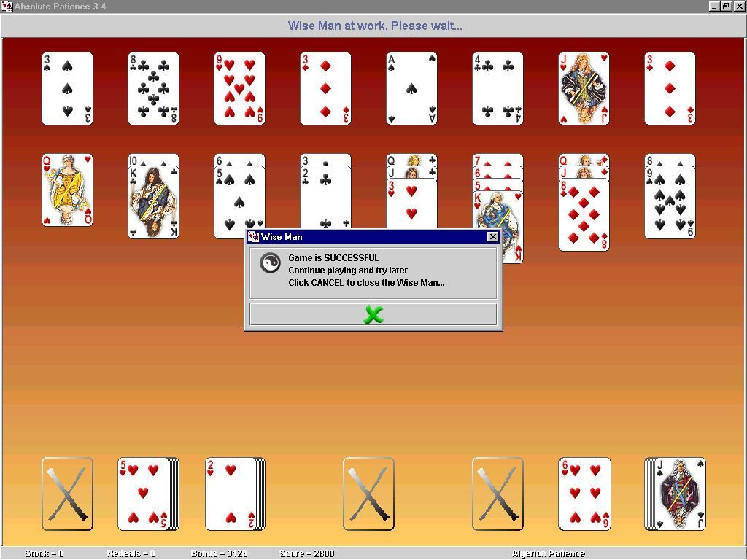
Task: Click the 9 of hearts card
Action: pos(239,88)
